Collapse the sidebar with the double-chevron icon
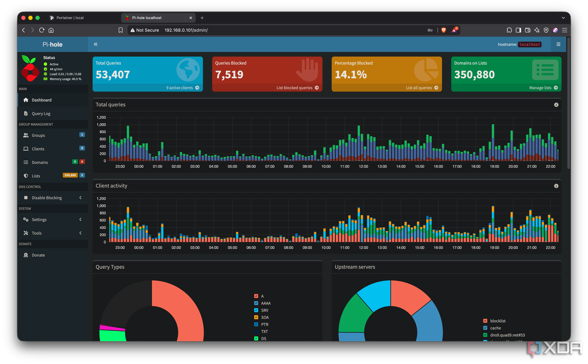The width and height of the screenshot is (588, 364). pyautogui.click(x=95, y=44)
